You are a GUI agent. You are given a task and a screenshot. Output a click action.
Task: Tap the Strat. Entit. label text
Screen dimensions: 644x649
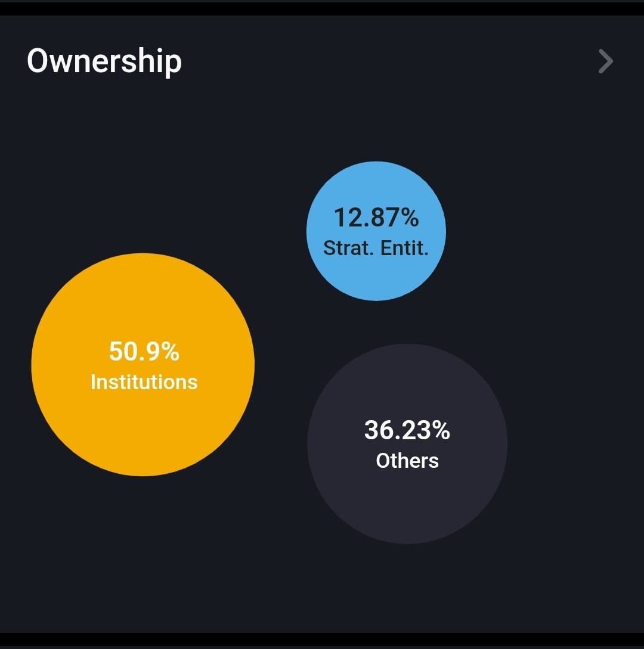376,248
